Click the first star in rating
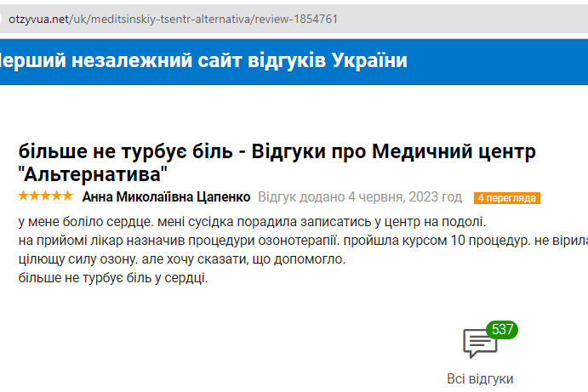 [x=23, y=196]
